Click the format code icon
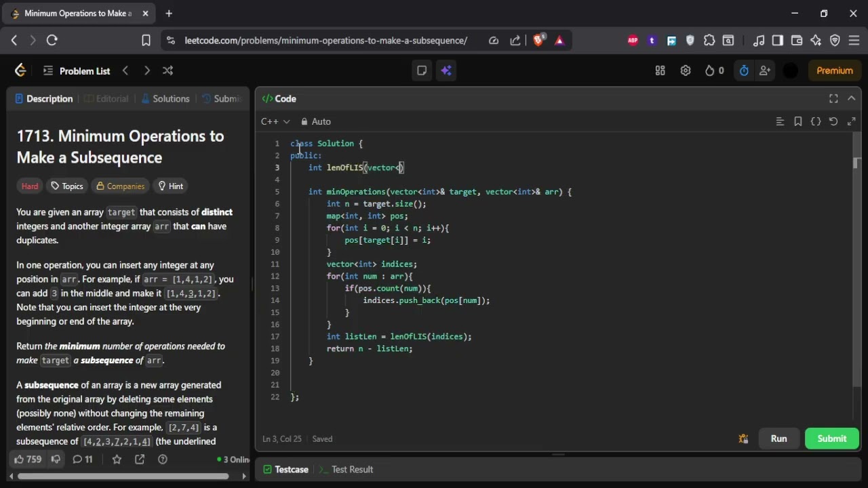 coord(780,121)
